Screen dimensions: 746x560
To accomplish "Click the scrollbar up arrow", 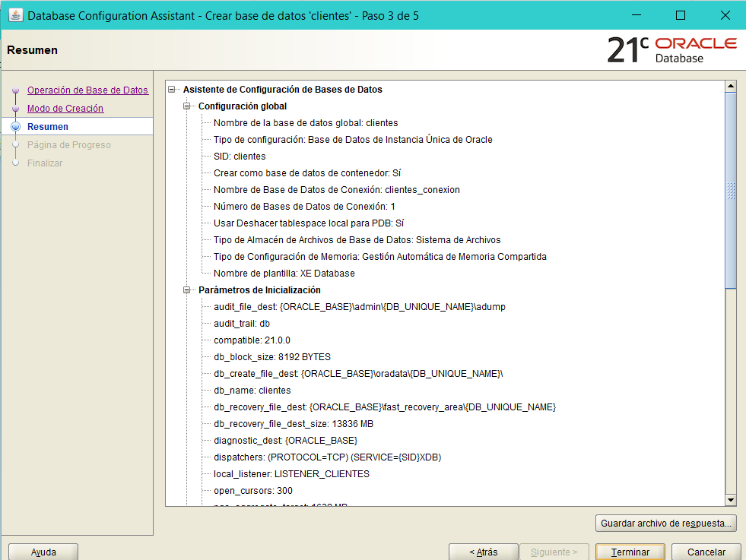I will click(730, 86).
